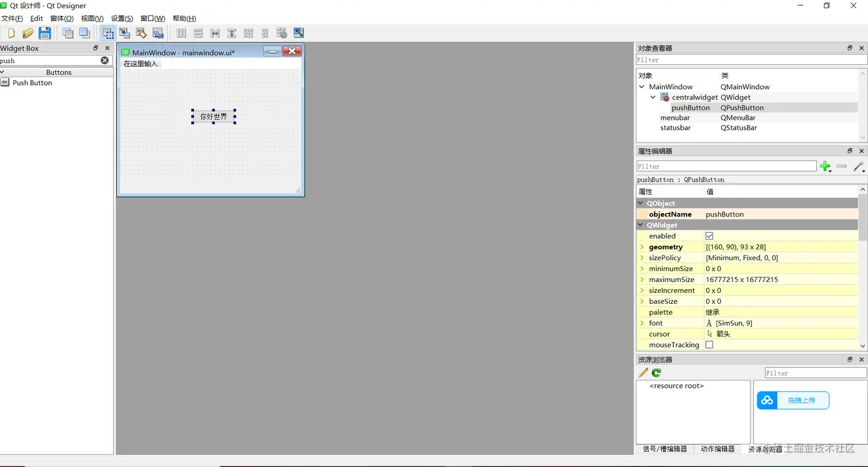
Task: Click the Bring to Front toolbar icon
Action: [84, 33]
